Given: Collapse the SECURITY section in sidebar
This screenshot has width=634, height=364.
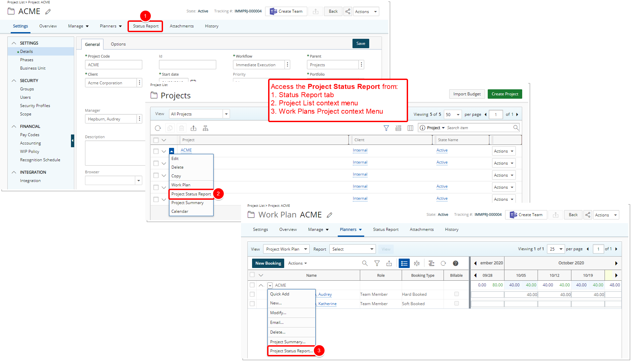Looking at the screenshot, I should click(x=14, y=81).
